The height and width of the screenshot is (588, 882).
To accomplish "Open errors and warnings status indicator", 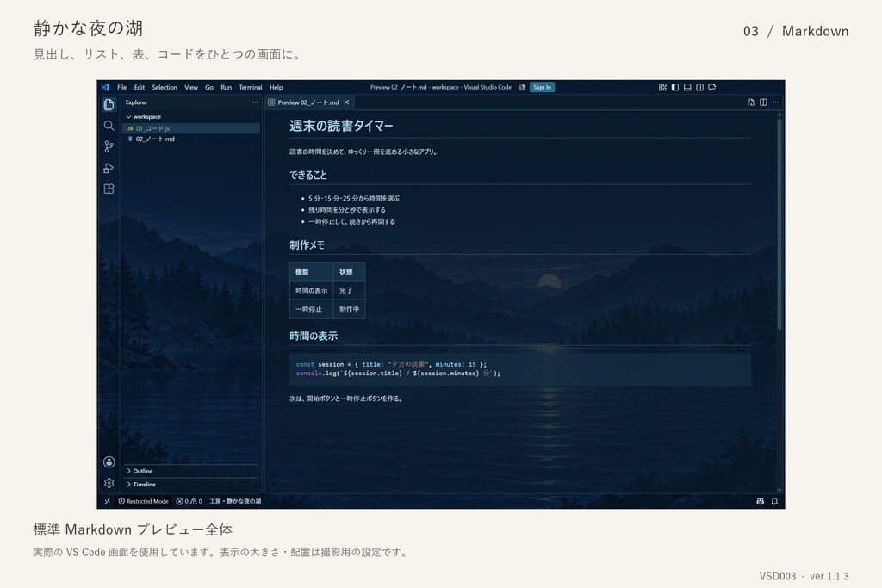I will pos(189,501).
